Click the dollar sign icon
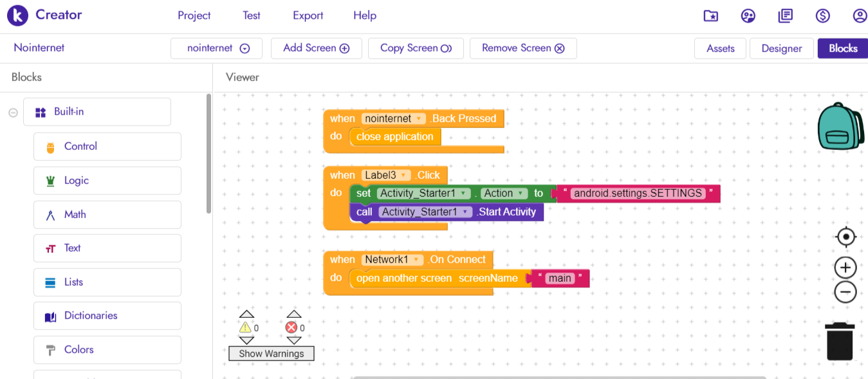 [x=822, y=16]
